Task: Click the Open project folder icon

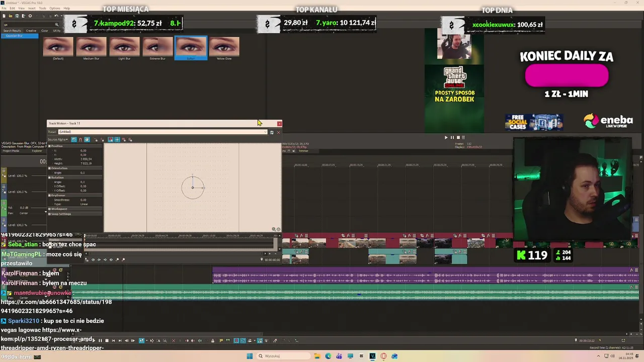Action: (x=11, y=16)
